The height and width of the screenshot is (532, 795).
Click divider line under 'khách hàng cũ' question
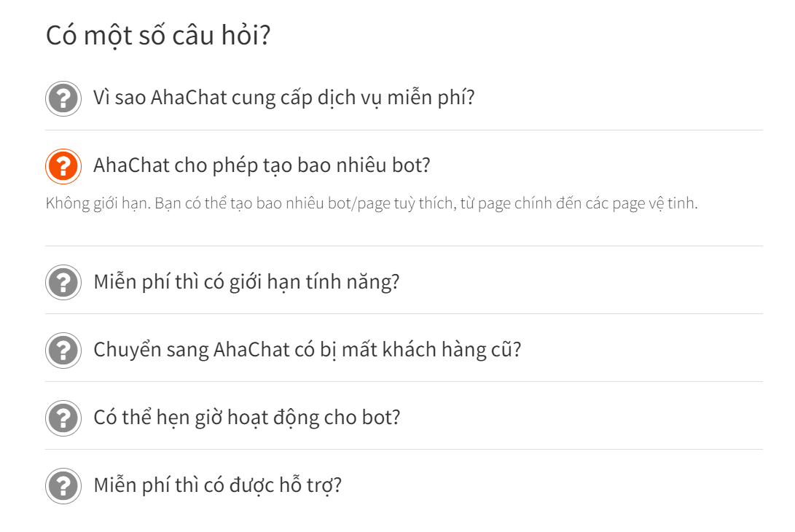point(404,382)
